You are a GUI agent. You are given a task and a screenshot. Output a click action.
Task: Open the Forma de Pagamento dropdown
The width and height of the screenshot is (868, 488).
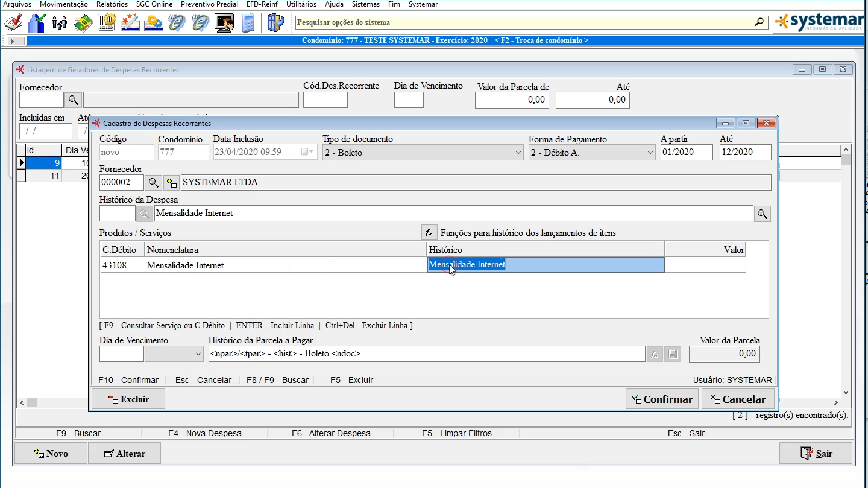click(x=650, y=153)
